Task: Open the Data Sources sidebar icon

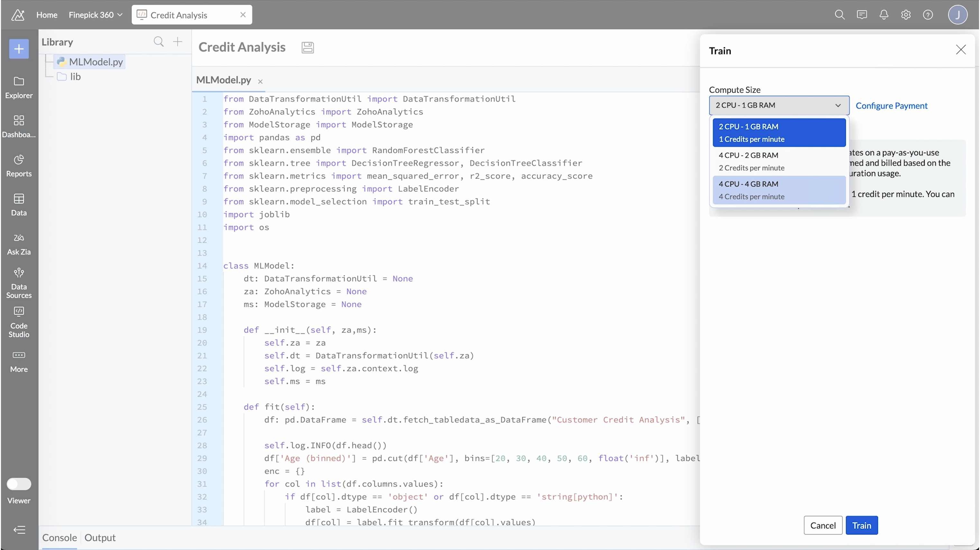Action: [19, 283]
